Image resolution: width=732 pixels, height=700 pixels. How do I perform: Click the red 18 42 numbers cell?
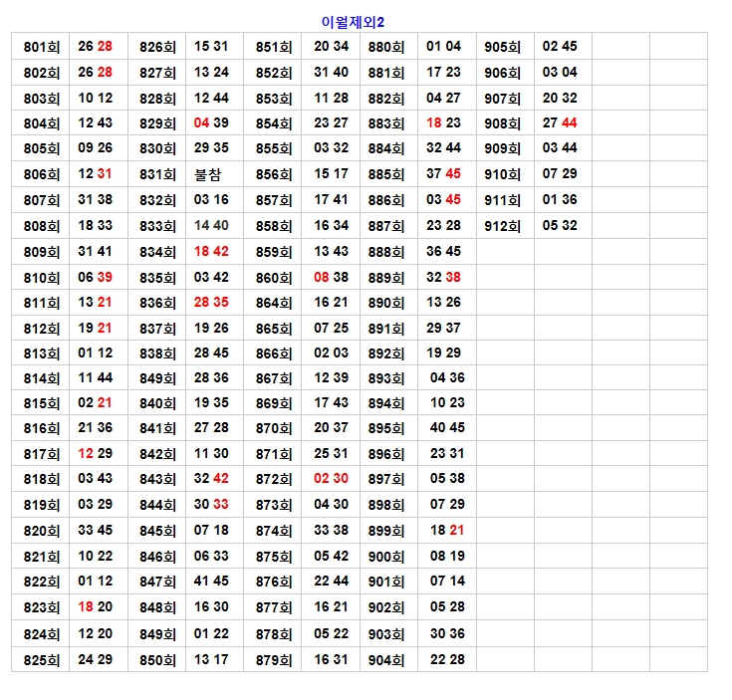(211, 252)
